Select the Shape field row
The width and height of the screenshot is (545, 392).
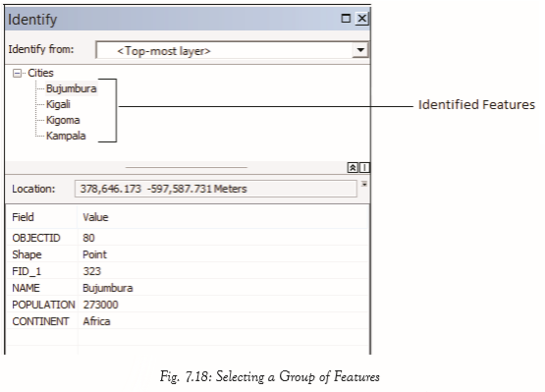pos(188,254)
